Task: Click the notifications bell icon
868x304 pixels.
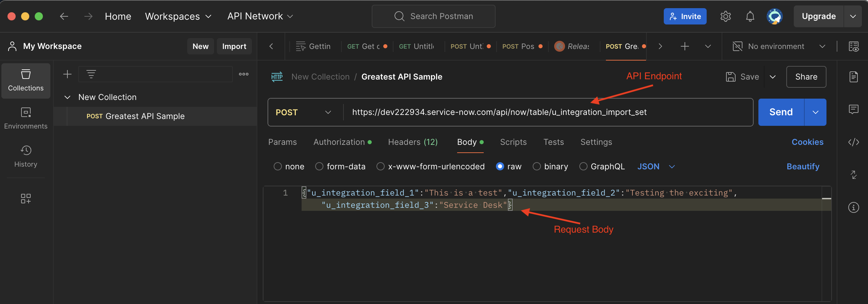Action: click(x=750, y=16)
